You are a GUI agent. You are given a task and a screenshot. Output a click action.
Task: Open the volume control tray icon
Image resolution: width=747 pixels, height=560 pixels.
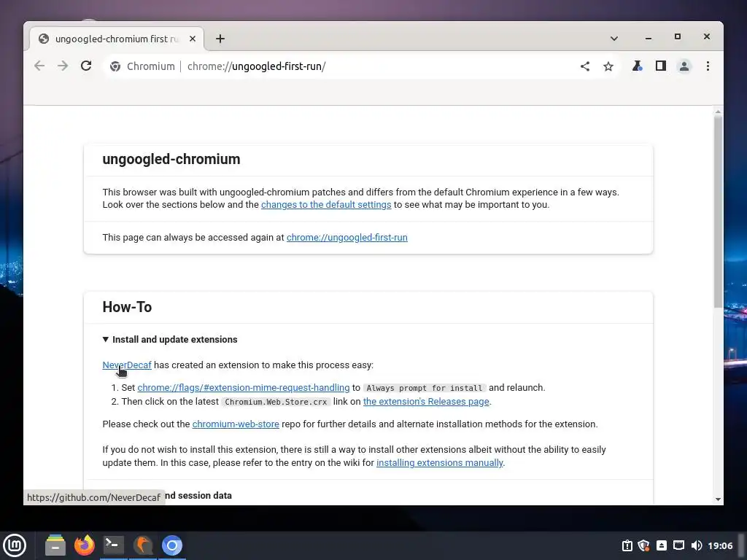696,545
